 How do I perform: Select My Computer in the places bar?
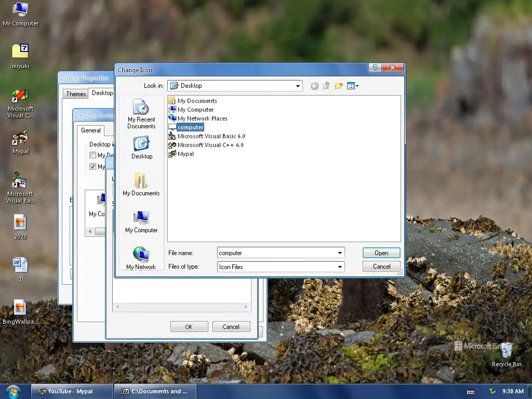coord(141,221)
